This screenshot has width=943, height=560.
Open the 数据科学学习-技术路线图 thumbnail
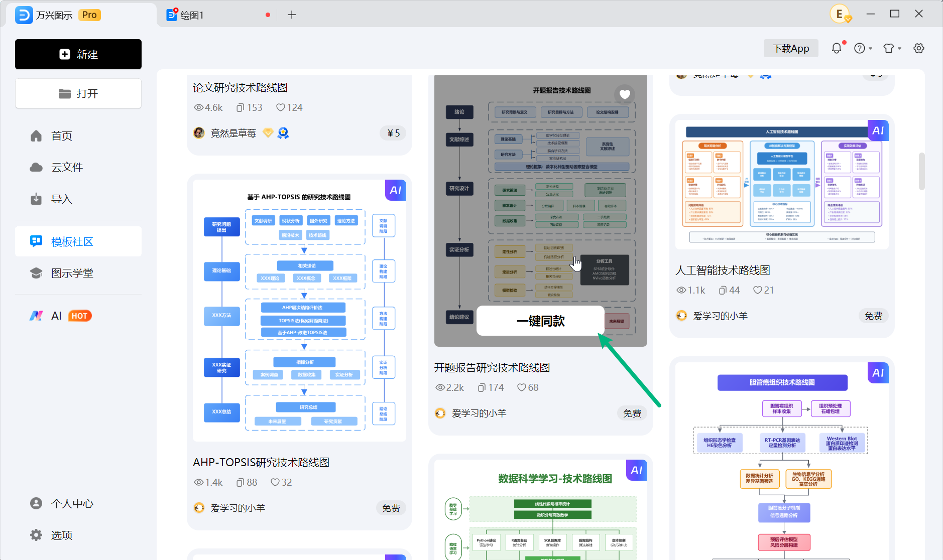[x=540, y=509]
